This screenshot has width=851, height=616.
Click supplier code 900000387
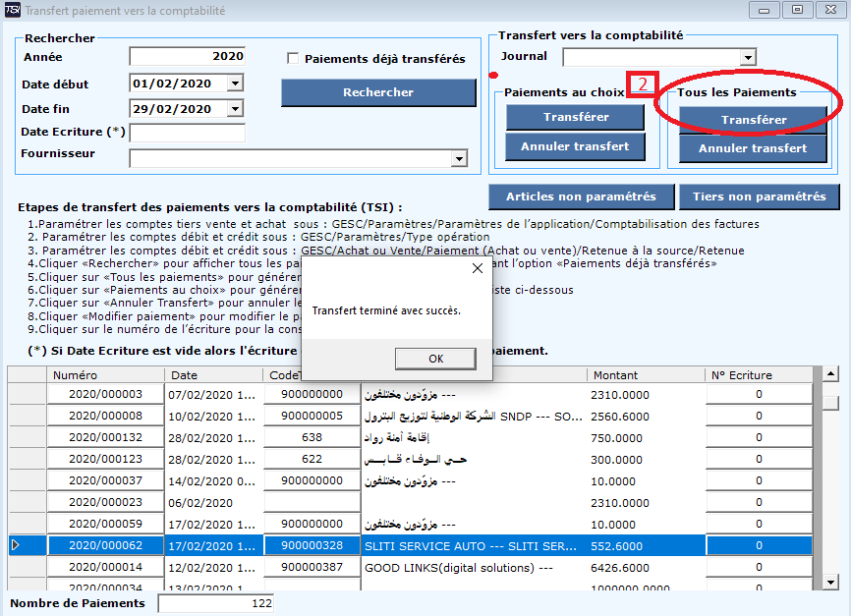[312, 567]
